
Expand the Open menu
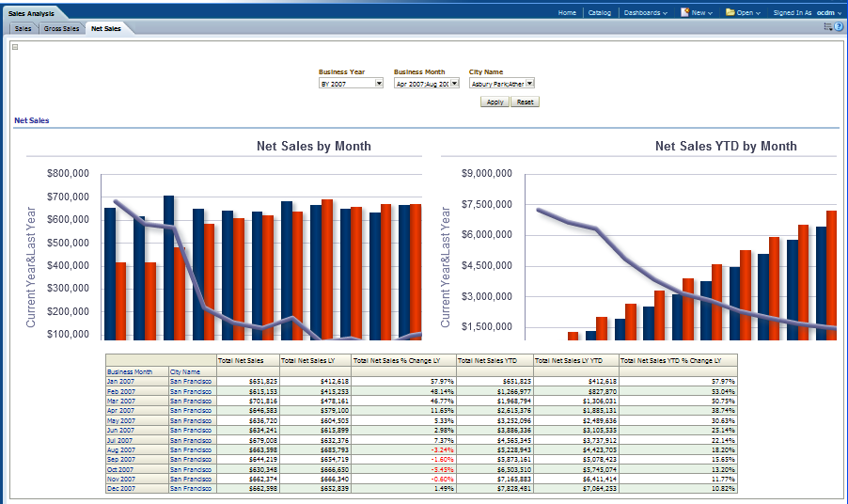point(748,12)
